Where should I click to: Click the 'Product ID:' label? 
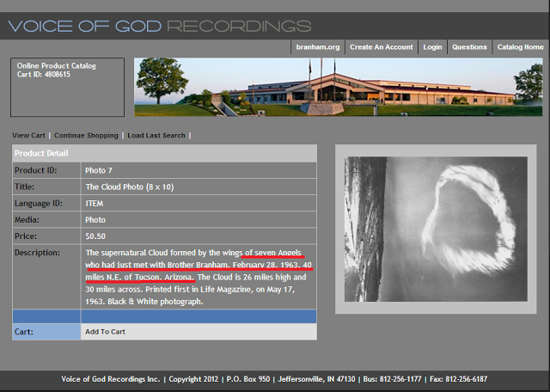[36, 170]
